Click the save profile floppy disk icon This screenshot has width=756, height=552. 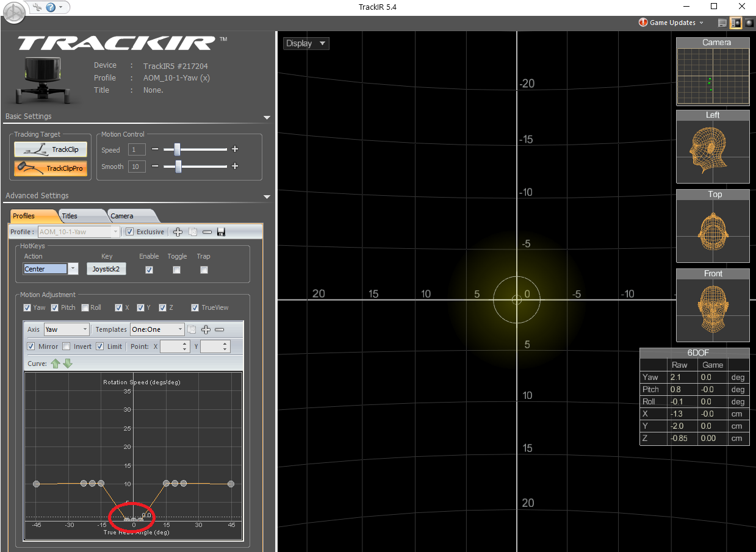(221, 232)
